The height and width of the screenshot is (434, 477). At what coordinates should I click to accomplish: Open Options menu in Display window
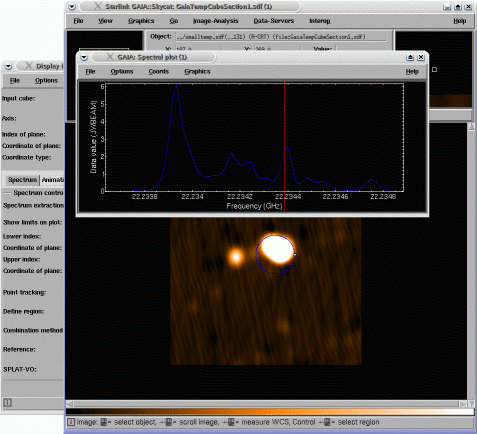[46, 80]
